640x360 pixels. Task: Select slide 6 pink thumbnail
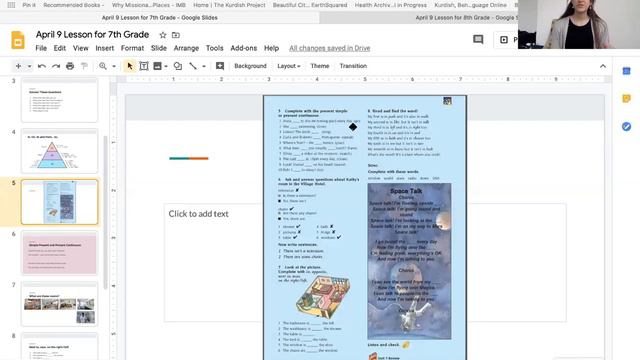click(60, 253)
